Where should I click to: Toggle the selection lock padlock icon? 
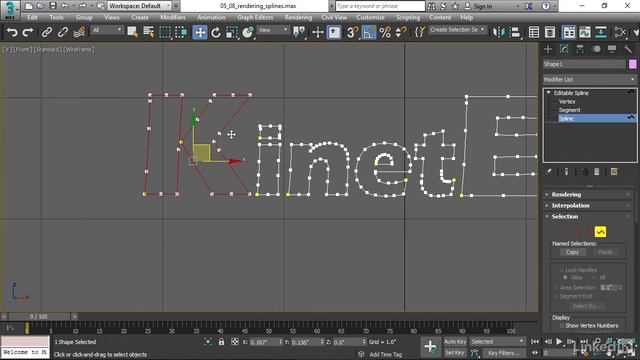pos(221,342)
